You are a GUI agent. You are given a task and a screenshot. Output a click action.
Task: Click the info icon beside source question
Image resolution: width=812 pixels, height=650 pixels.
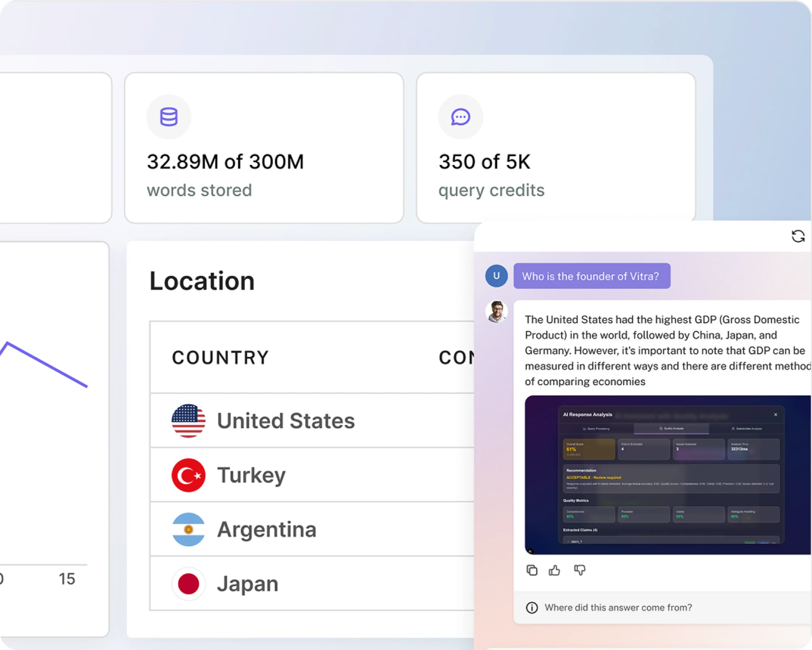point(532,608)
